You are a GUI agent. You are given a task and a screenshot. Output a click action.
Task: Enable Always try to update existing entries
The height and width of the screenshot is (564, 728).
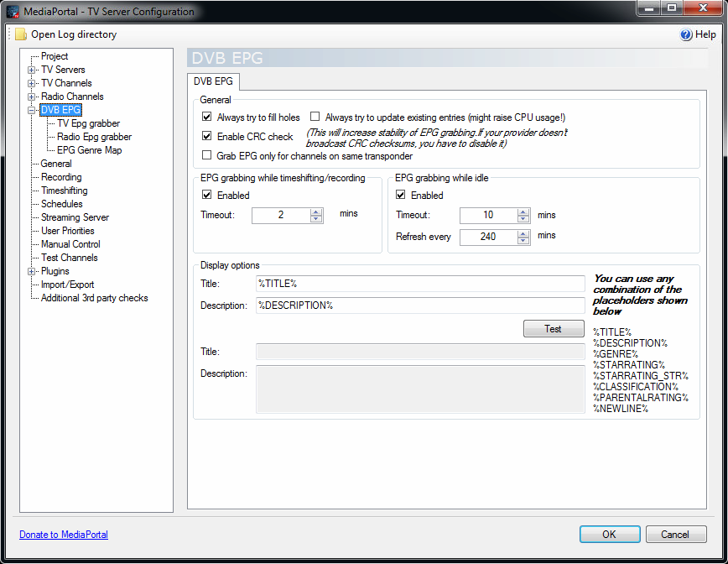pyautogui.click(x=315, y=117)
